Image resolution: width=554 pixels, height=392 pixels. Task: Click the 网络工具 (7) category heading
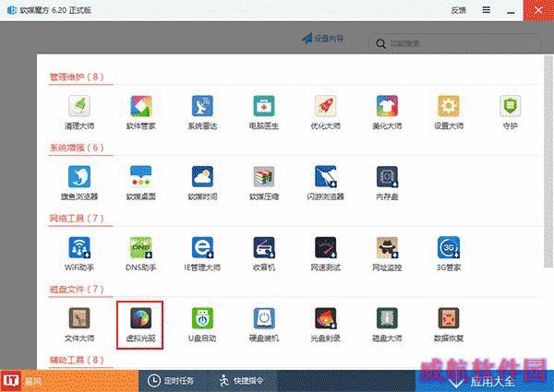pyautogui.click(x=77, y=219)
